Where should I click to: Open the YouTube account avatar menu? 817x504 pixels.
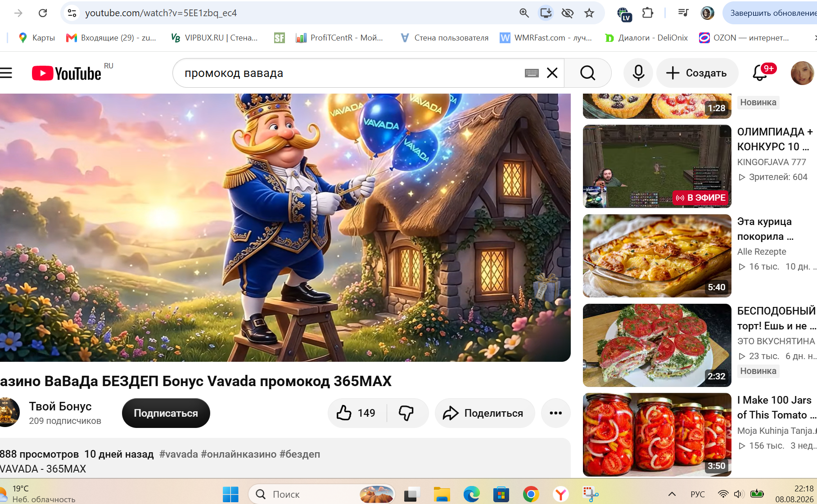802,73
